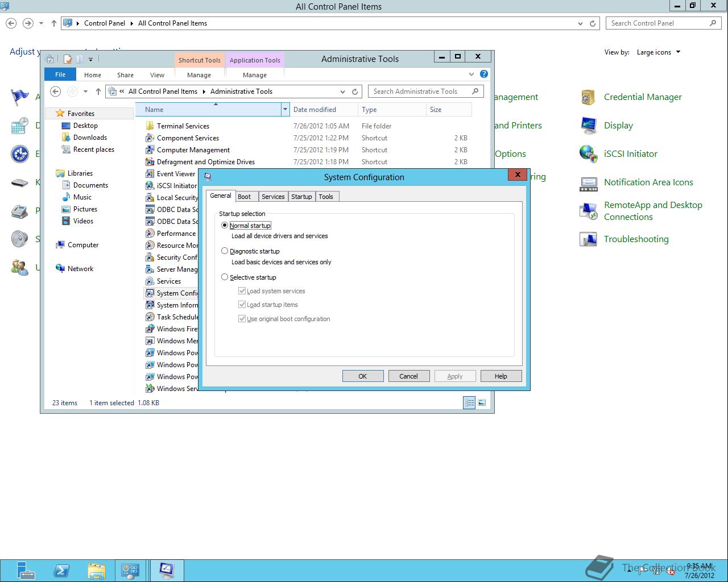728x582 pixels.
Task: Expand Control Panel address bar history dropdown
Action: click(580, 23)
